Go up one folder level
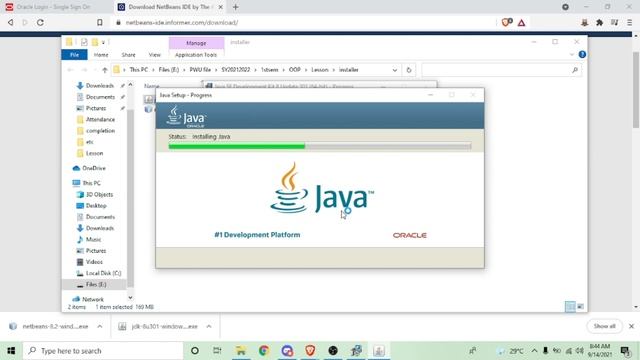The image size is (640, 360). tap(105, 70)
